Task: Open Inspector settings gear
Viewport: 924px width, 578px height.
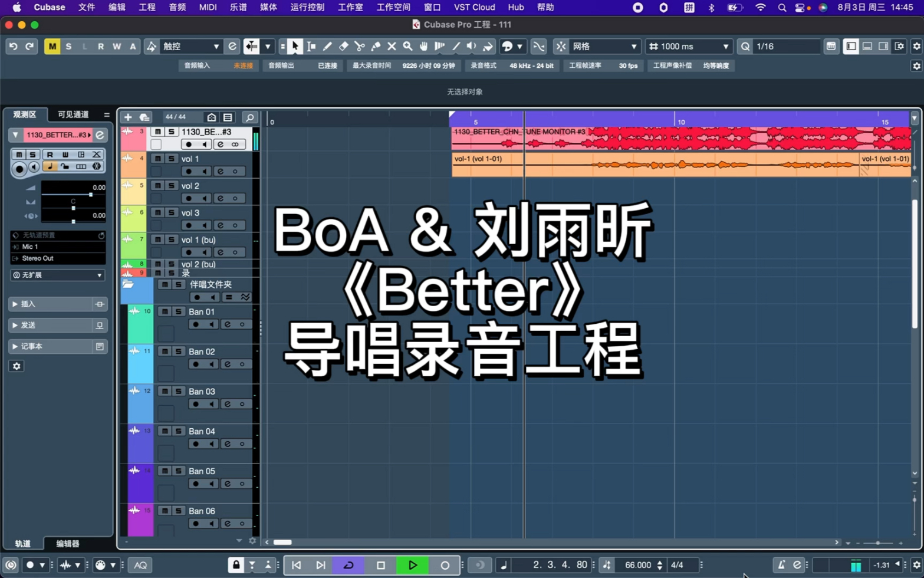Action: pos(17,366)
